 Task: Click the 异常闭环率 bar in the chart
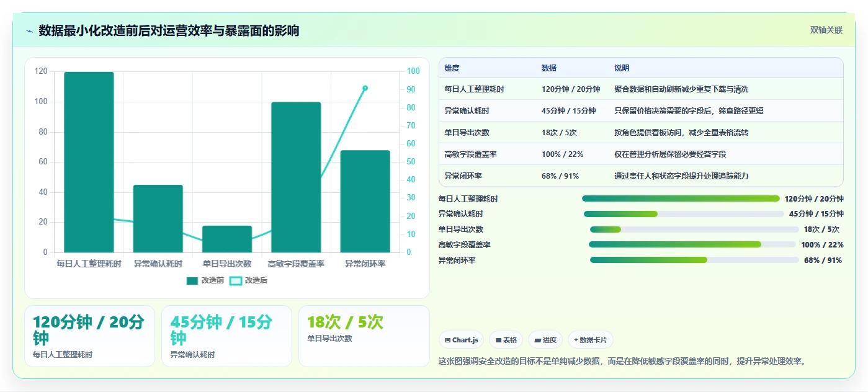365,201
